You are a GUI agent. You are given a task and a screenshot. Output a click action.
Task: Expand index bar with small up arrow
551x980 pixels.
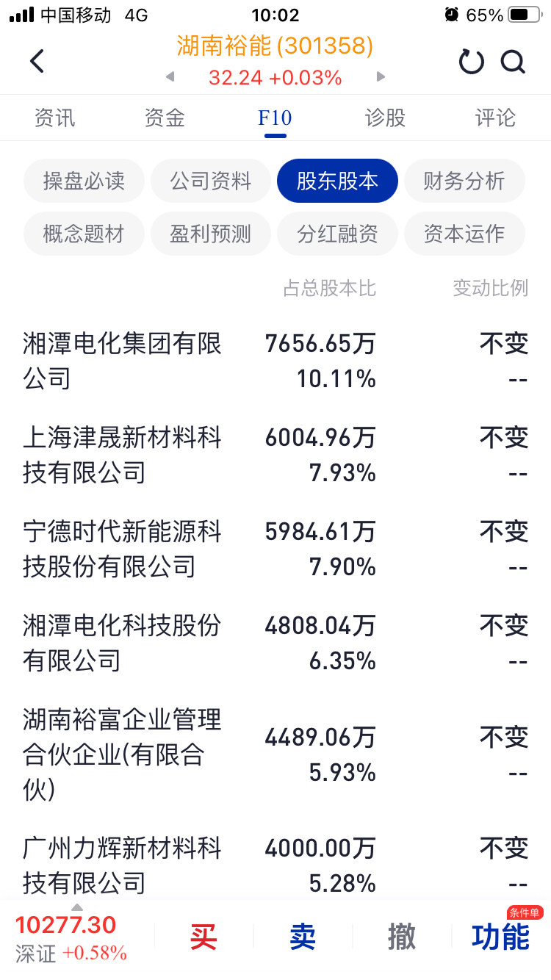pyautogui.click(x=76, y=907)
